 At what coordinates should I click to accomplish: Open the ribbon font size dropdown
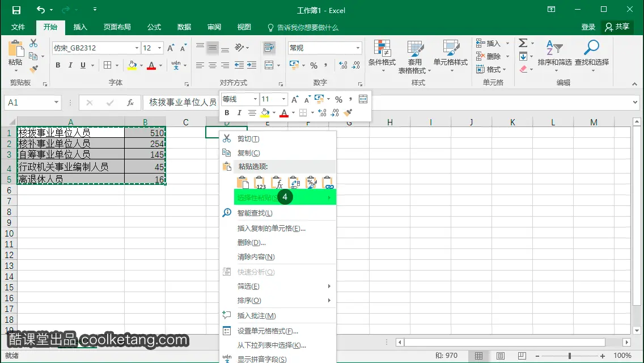tap(159, 48)
